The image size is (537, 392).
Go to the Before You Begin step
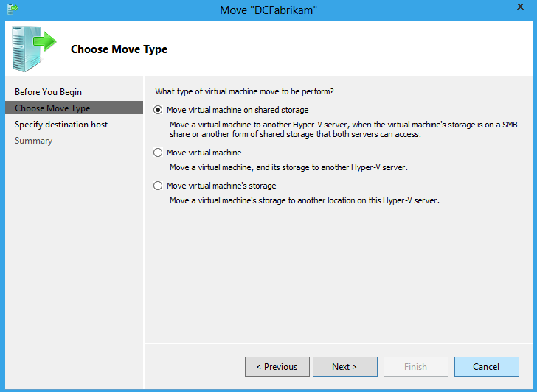point(48,92)
